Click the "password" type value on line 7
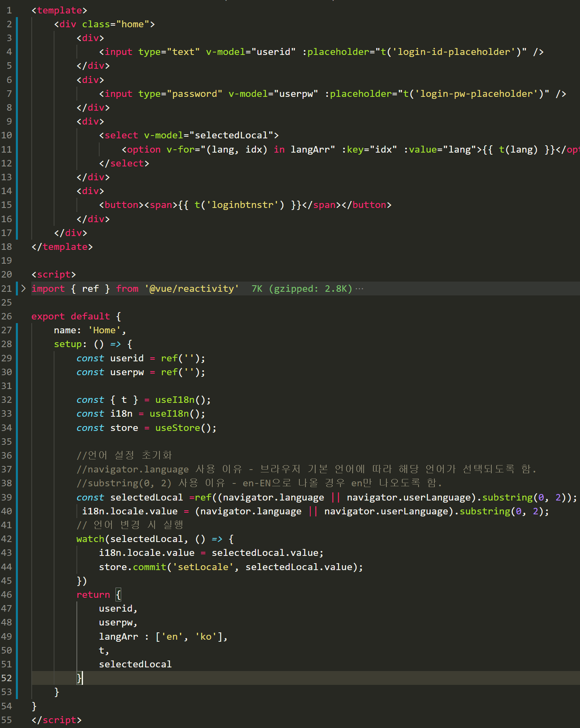Screen dimensions: 580x728 pos(194,94)
